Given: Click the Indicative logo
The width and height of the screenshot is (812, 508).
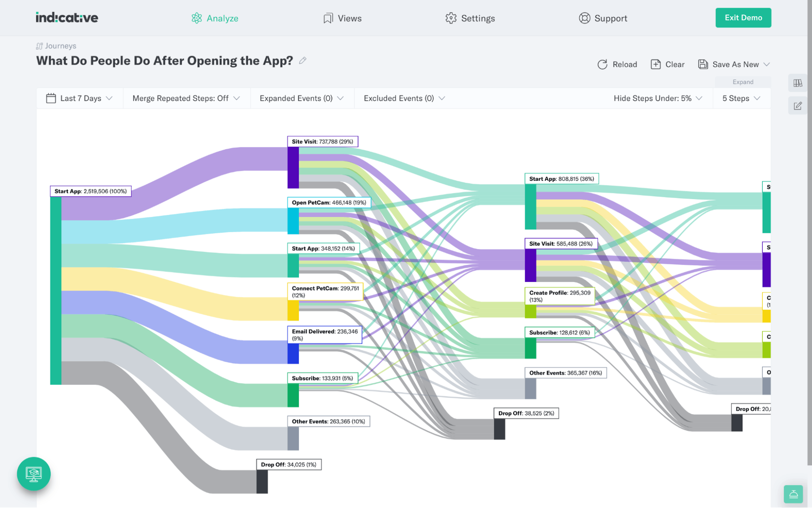Looking at the screenshot, I should (67, 18).
